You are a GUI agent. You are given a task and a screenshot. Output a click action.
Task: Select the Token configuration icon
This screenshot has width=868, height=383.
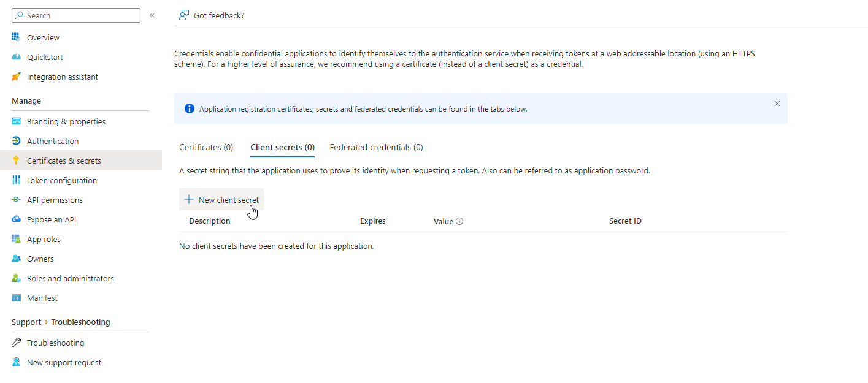[17, 180]
